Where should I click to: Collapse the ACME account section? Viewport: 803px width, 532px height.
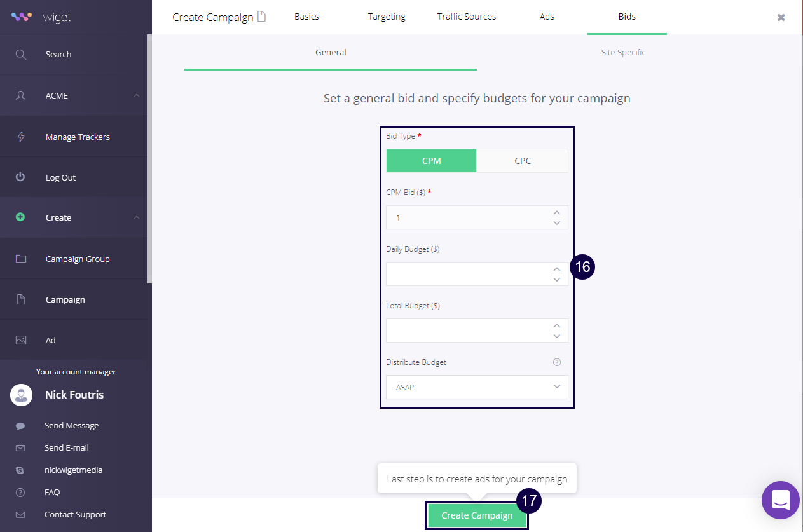point(137,96)
